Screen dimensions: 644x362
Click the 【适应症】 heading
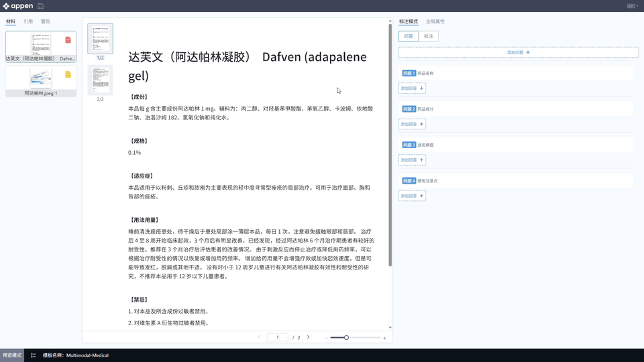click(142, 176)
